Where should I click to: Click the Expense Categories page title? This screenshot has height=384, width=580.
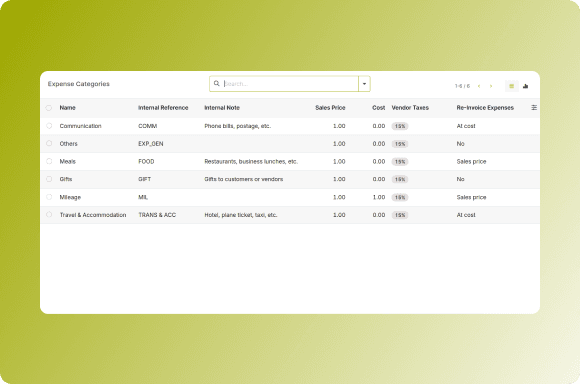[78, 84]
